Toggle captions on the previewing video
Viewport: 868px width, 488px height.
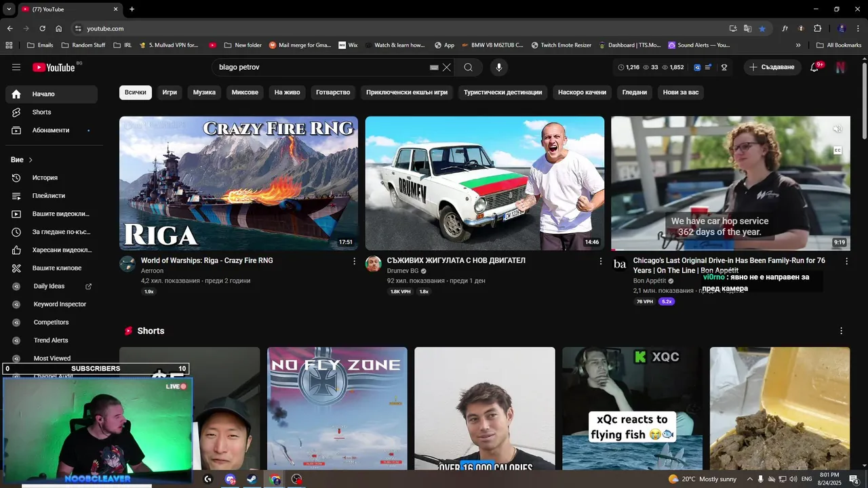click(837, 150)
